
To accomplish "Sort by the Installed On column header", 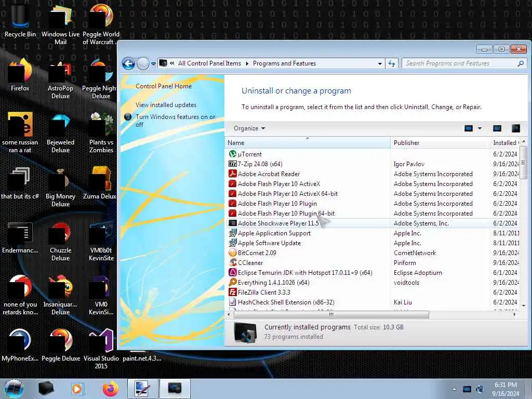I will tap(505, 142).
